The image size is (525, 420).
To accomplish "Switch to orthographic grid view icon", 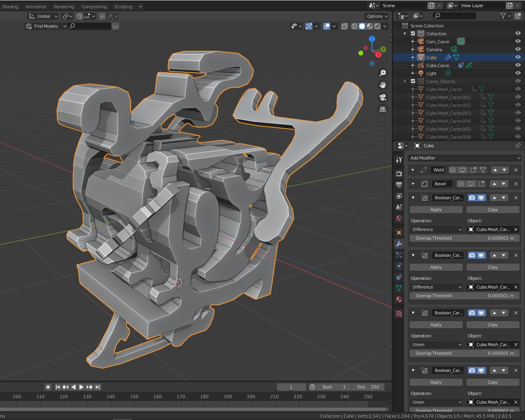I will (382, 110).
